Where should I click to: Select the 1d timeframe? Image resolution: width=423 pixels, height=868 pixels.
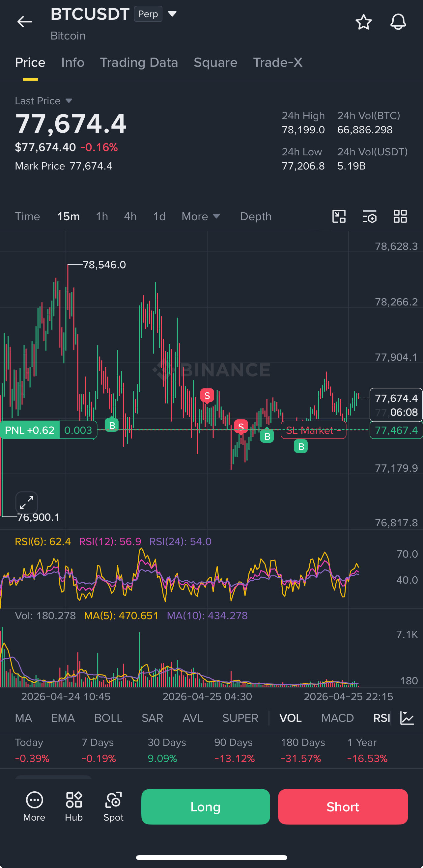pos(159,216)
